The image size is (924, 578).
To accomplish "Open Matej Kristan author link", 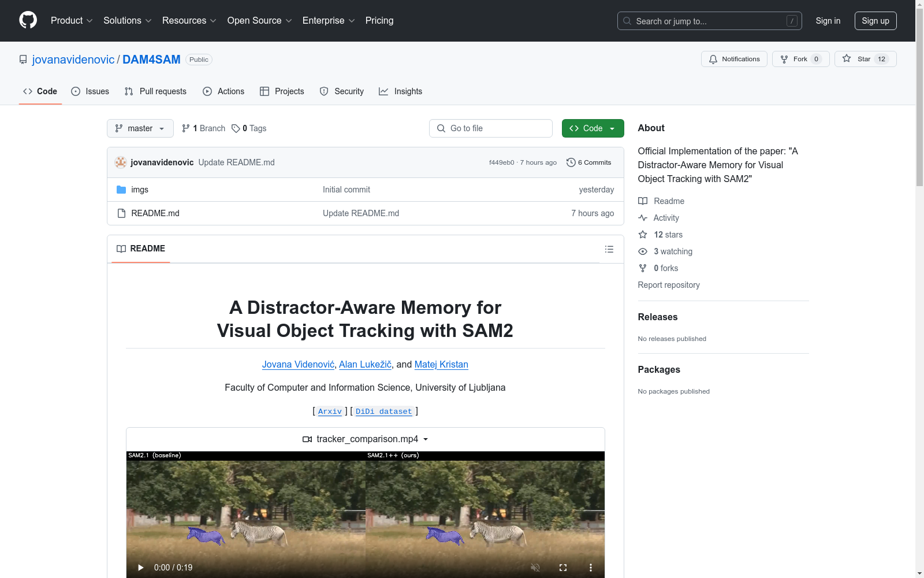I will pyautogui.click(x=441, y=364).
